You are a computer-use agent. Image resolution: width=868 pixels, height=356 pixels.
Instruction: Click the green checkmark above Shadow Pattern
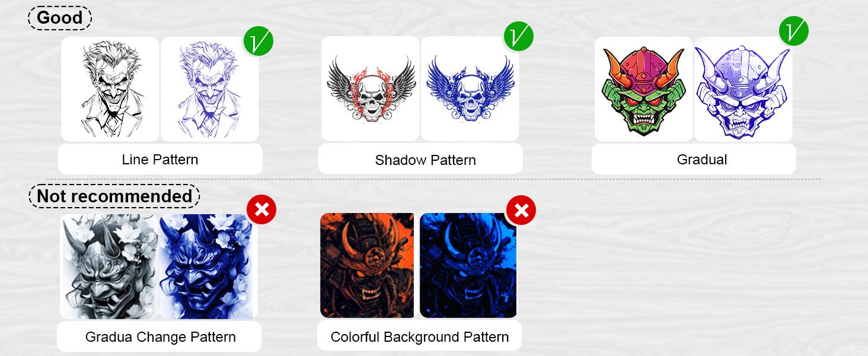click(x=519, y=36)
